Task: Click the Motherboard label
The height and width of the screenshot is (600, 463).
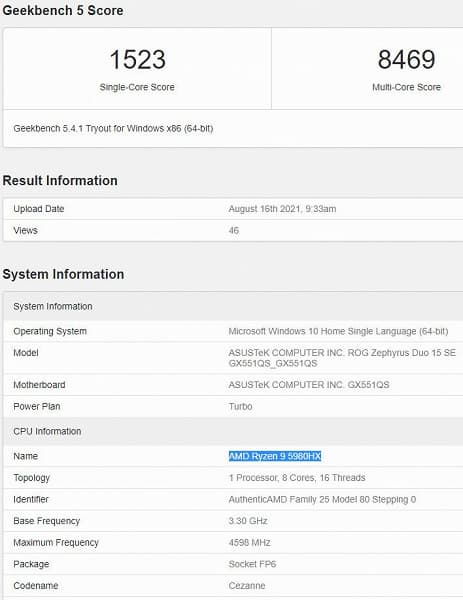Action: [x=39, y=385]
